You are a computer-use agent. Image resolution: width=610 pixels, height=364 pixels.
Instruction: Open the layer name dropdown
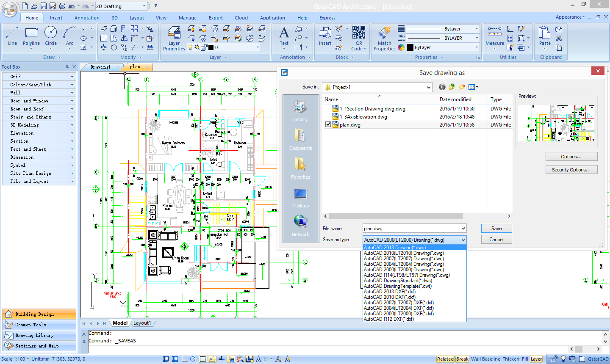(258, 47)
